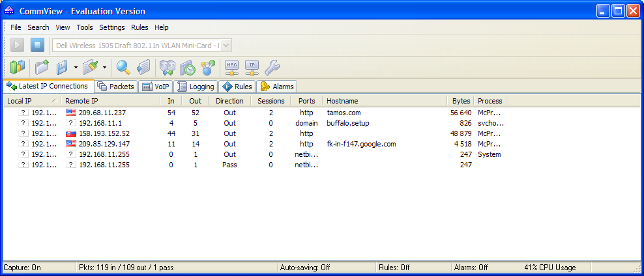Viewport: 644px width, 276px height.
Task: Sort by the Direction column header
Action: tap(229, 101)
